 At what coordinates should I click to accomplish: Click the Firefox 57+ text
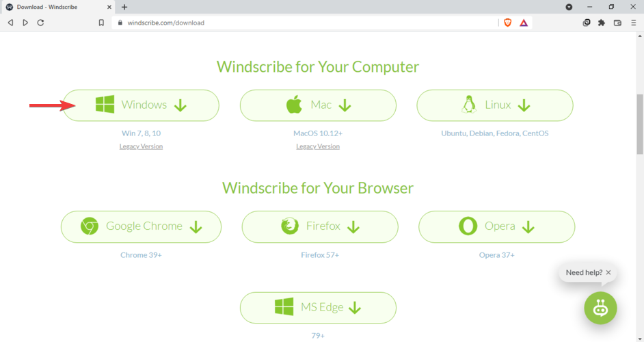[x=320, y=255]
